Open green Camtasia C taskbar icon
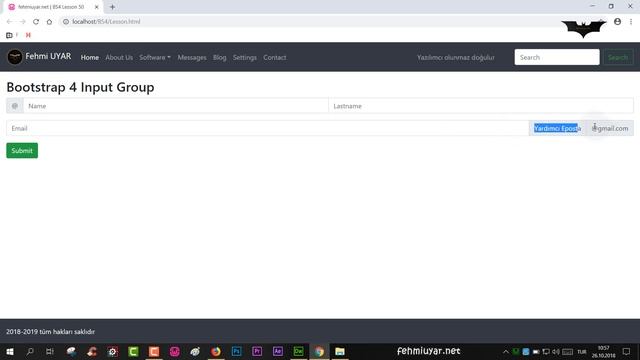The width and height of the screenshot is (640, 360). click(x=133, y=351)
